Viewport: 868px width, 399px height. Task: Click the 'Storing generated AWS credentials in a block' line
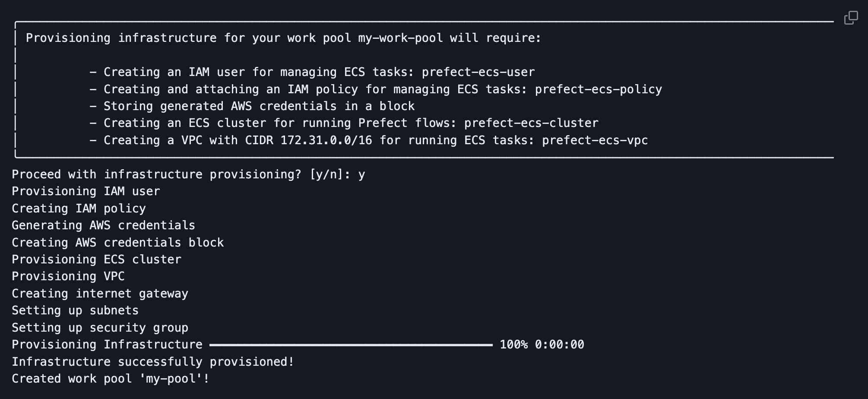click(x=259, y=106)
